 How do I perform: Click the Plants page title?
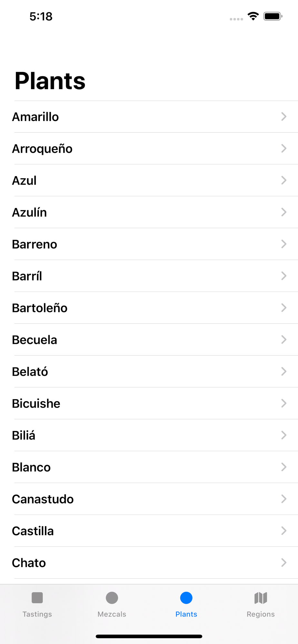point(50,81)
